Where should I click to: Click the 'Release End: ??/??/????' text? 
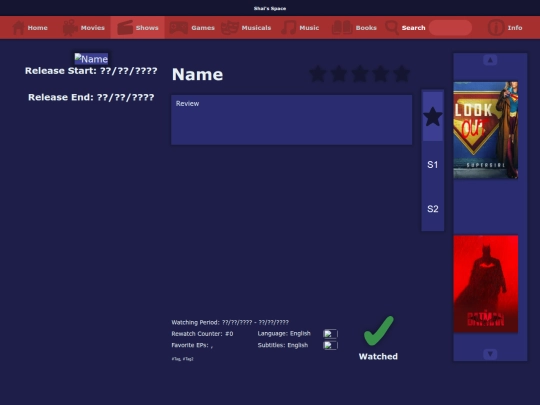pyautogui.click(x=91, y=97)
